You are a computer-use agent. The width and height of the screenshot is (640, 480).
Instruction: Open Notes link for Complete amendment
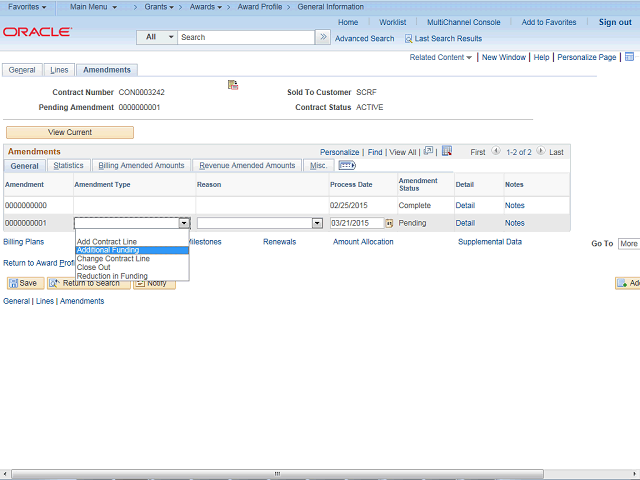pyautogui.click(x=514, y=205)
